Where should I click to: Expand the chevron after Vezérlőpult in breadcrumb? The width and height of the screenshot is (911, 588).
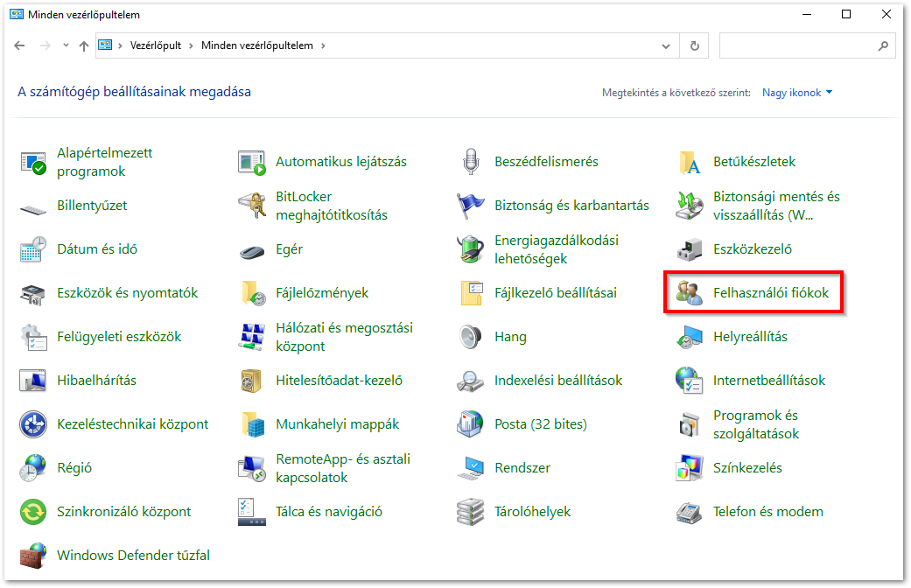tap(192, 45)
